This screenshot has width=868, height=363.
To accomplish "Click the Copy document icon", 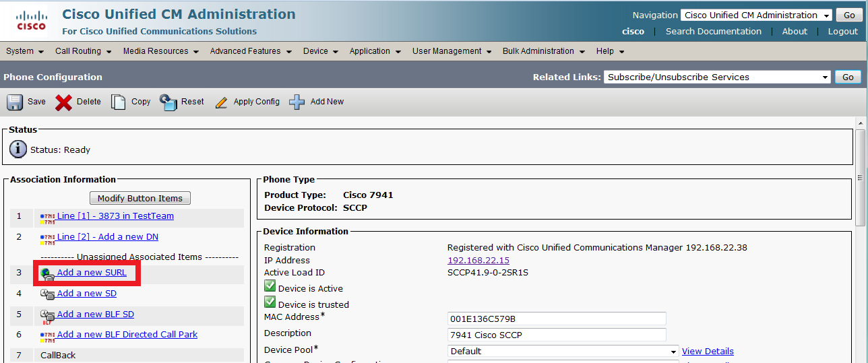I will pyautogui.click(x=119, y=102).
